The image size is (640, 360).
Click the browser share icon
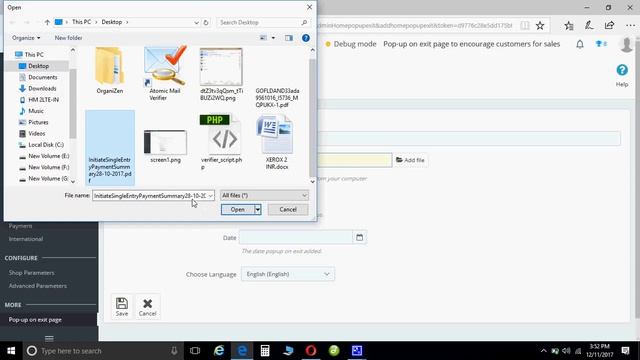coord(609,26)
